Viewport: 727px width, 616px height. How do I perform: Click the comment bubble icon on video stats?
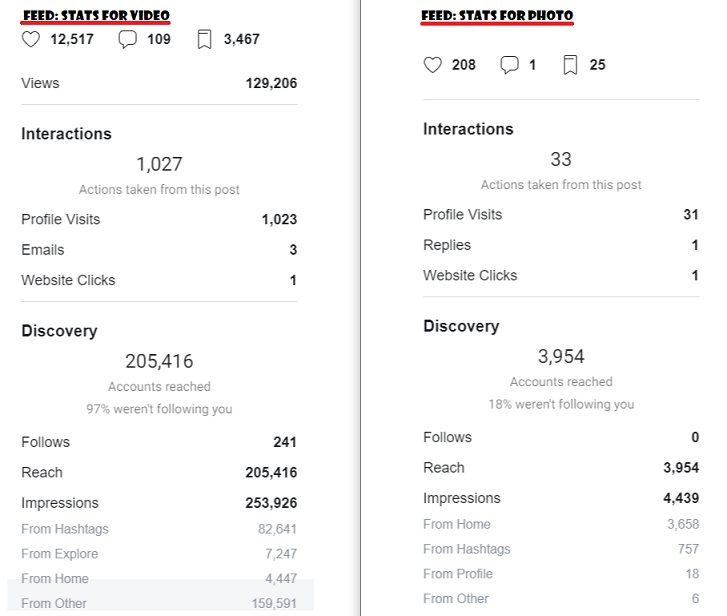coord(127,40)
